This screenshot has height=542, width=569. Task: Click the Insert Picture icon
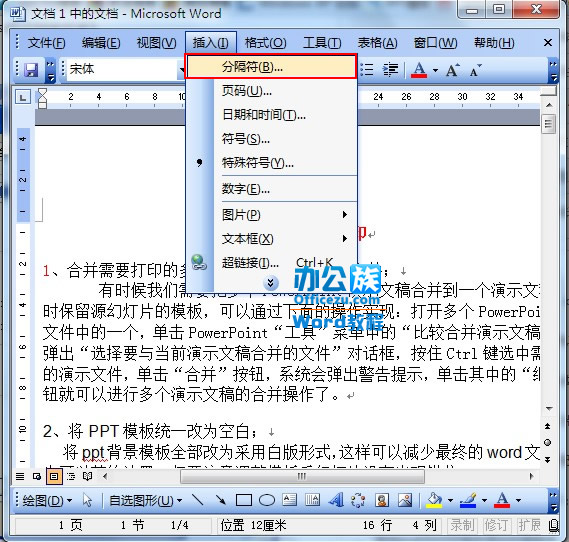405,500
